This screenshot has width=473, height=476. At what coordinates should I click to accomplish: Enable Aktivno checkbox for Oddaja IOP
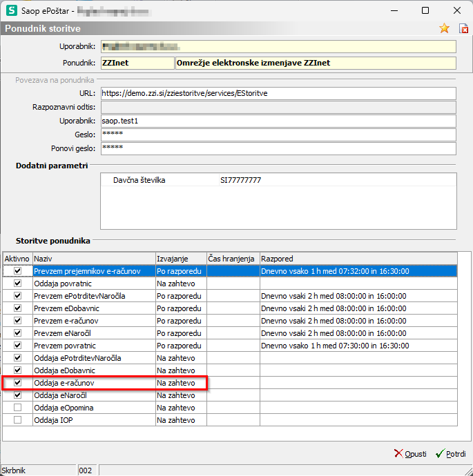[x=18, y=420]
